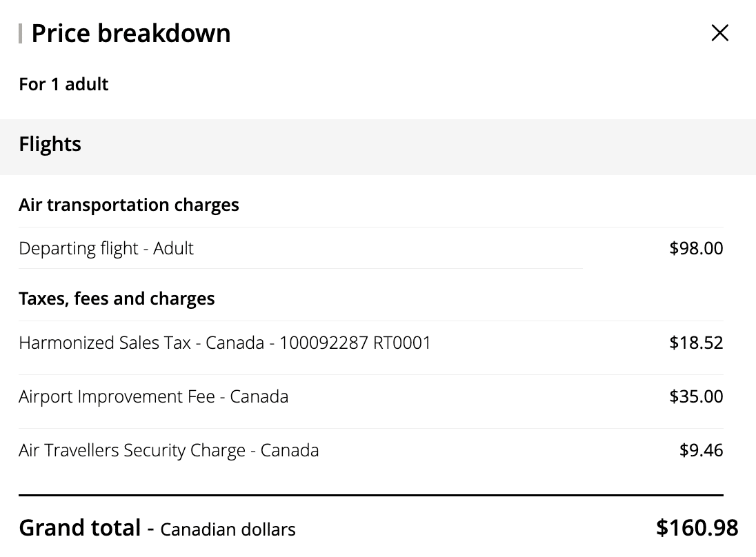Viewport: 756px width, 557px height.
Task: Click Air transportation charges subheading
Action: click(x=129, y=205)
